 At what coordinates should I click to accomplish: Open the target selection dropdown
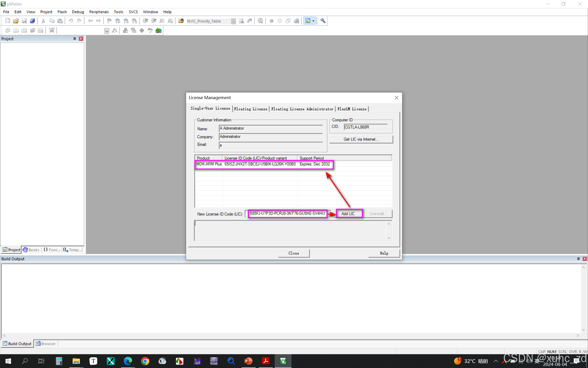click(107, 31)
